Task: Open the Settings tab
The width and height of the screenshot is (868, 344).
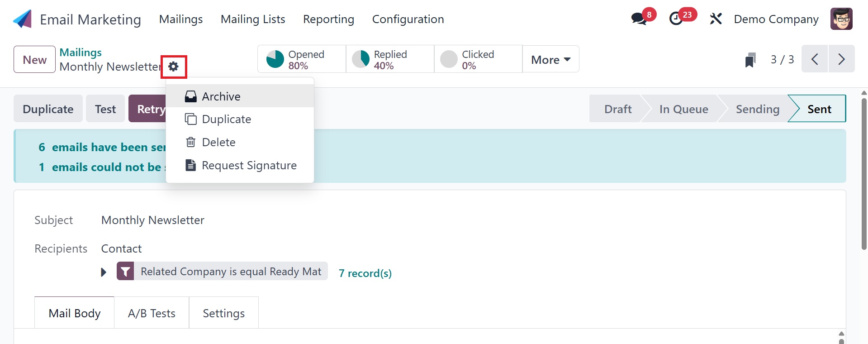Action: click(x=223, y=313)
